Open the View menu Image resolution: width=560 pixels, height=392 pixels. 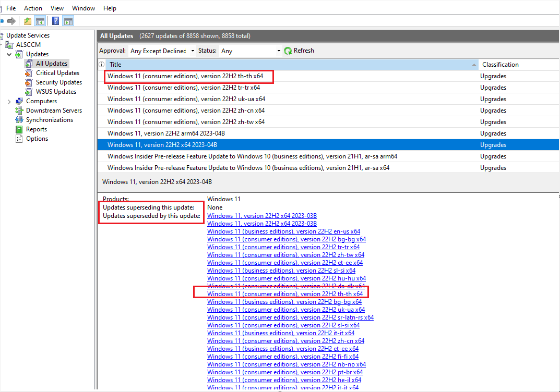pyautogui.click(x=57, y=8)
